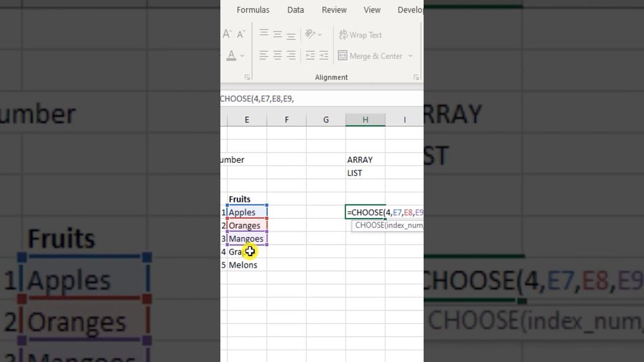Apply Middle Align to cell
The height and width of the screenshot is (362, 644).
(x=277, y=34)
